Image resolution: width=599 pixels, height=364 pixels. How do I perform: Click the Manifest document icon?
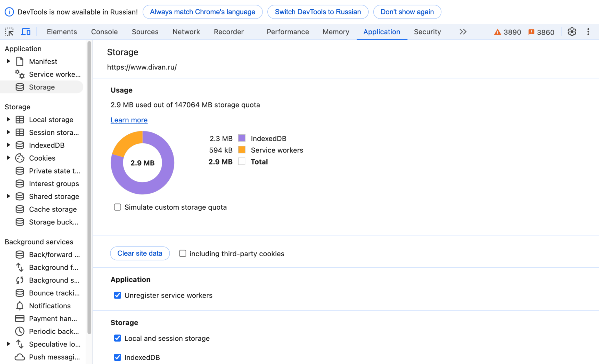[20, 61]
